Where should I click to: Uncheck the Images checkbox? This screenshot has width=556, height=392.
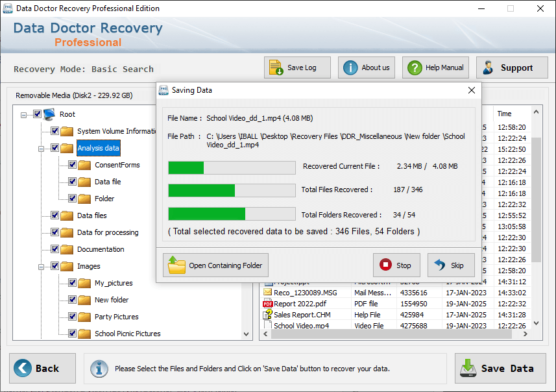(54, 265)
